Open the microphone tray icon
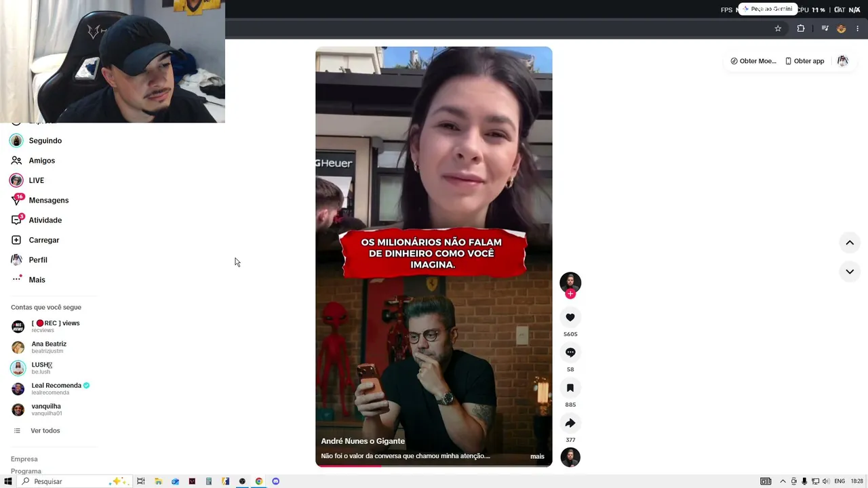The width and height of the screenshot is (868, 488). pos(804,481)
